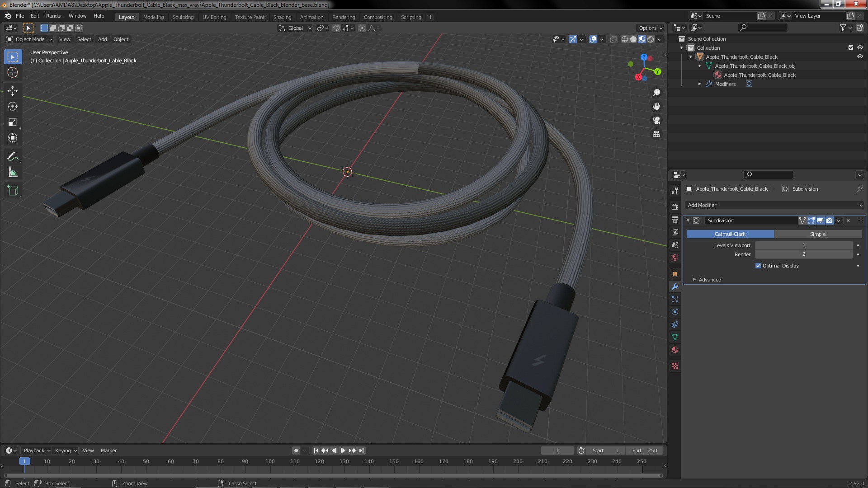Activate the Move tool
The image size is (868, 488).
point(13,91)
